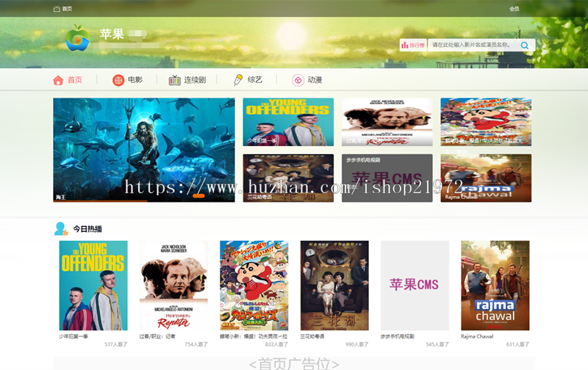Open 苹果CMS placeholder poster in 今日热播
The image size is (588, 370).
coord(415,286)
